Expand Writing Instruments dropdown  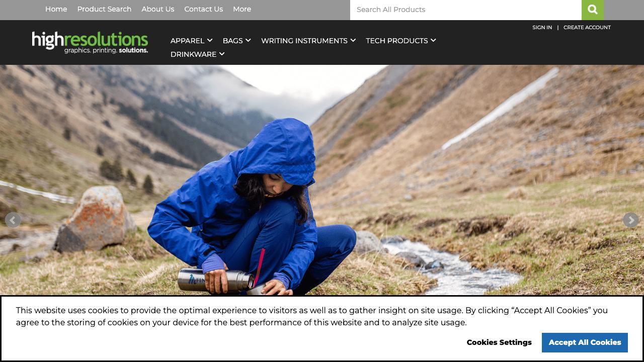tap(308, 41)
